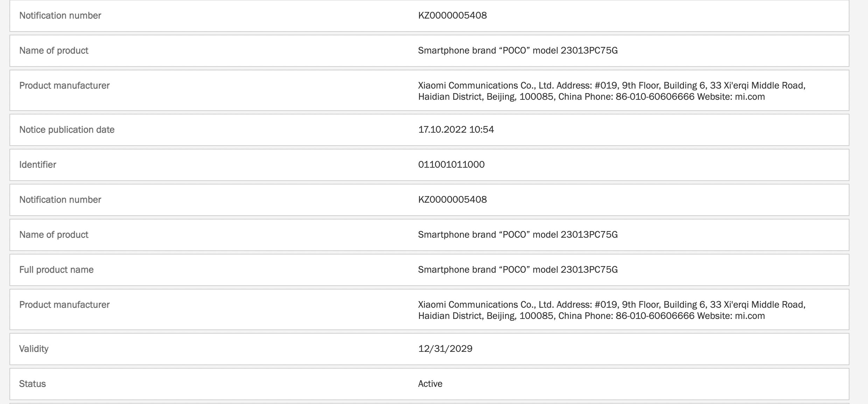This screenshot has width=868, height=404.
Task: Select the KZ0000005408 value in the top row
Action: [x=452, y=15]
